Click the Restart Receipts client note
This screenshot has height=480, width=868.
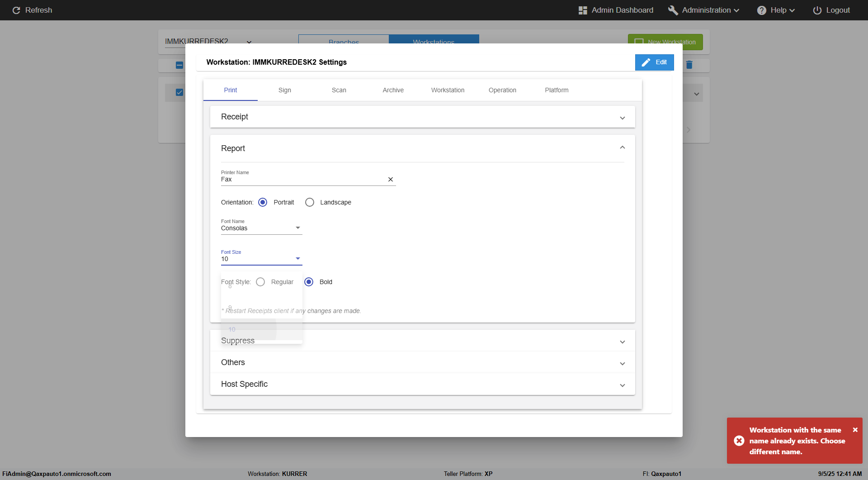(x=291, y=311)
